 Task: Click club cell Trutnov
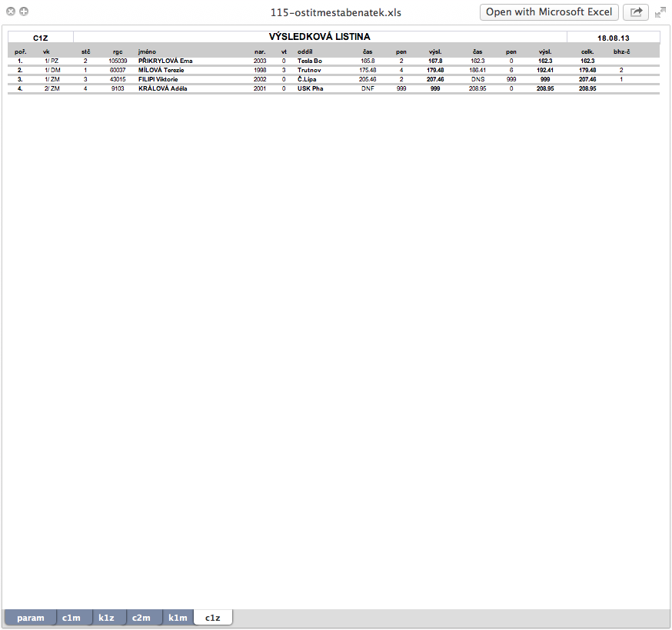coord(309,70)
